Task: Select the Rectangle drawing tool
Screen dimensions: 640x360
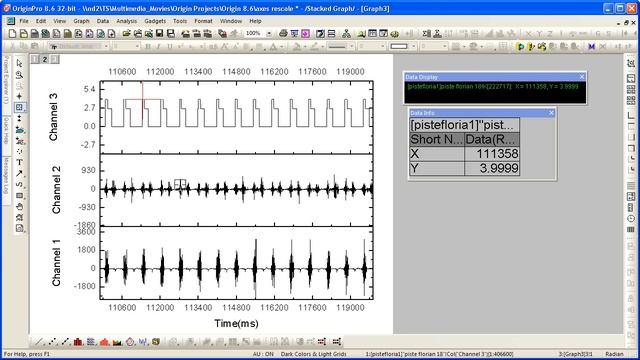Action: [19, 196]
